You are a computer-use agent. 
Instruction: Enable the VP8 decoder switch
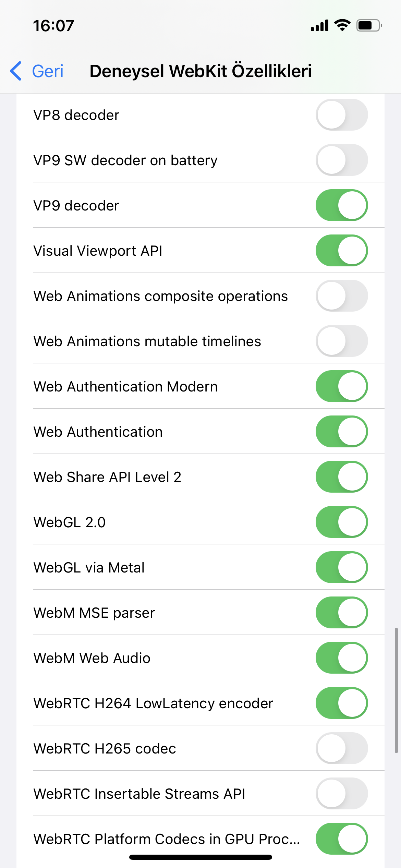(x=342, y=115)
